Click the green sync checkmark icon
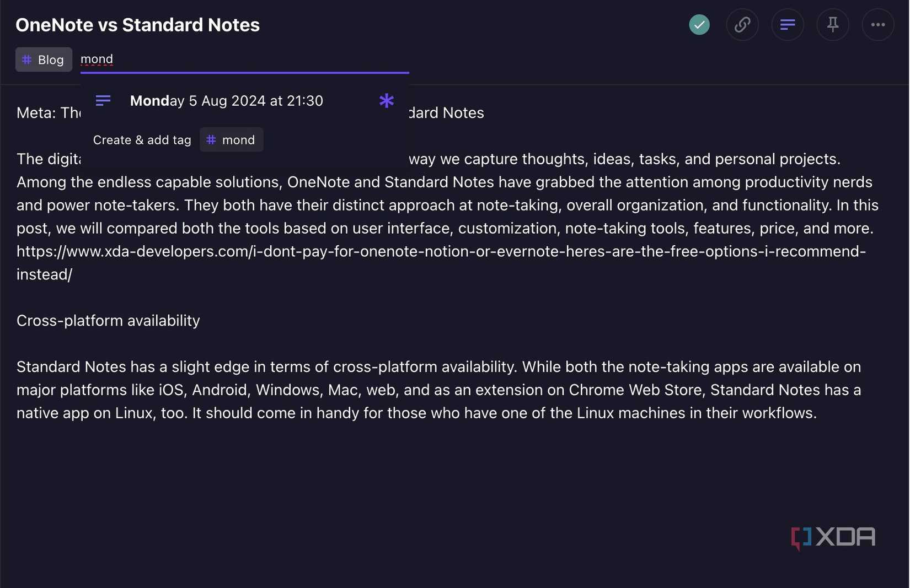 tap(699, 24)
